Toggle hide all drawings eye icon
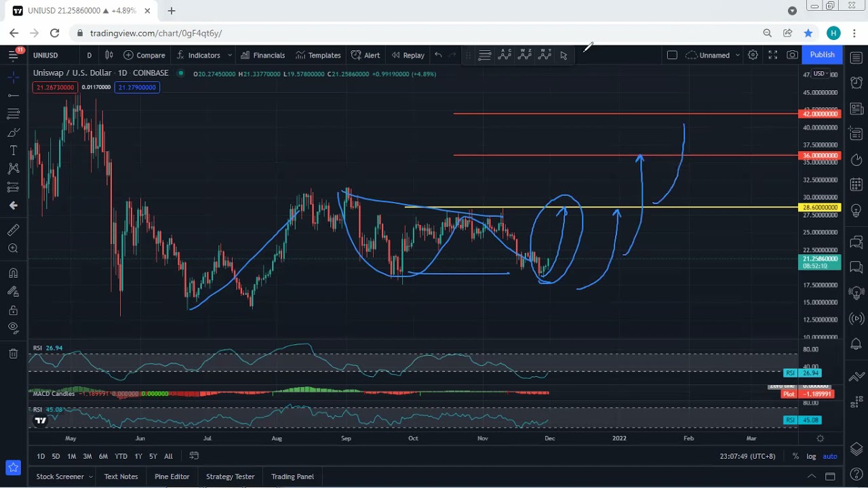 (13, 328)
